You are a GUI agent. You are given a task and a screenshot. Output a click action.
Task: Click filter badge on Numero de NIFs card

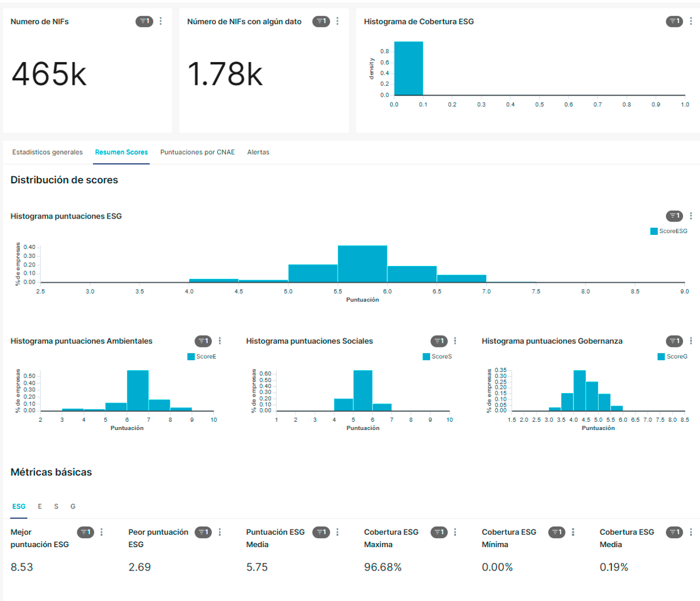click(x=144, y=21)
